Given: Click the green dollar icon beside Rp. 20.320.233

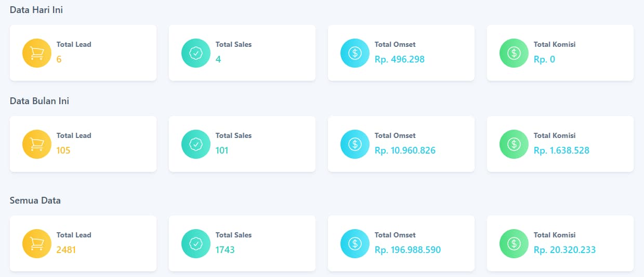Looking at the screenshot, I should 514,244.
